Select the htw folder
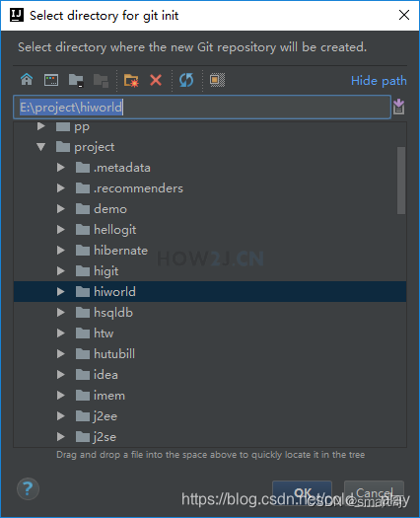 click(210, 333)
